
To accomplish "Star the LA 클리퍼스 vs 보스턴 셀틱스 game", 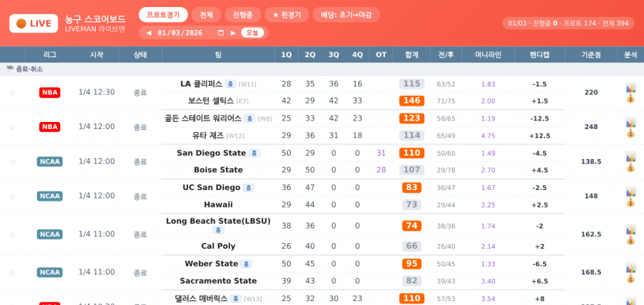I will [12, 93].
